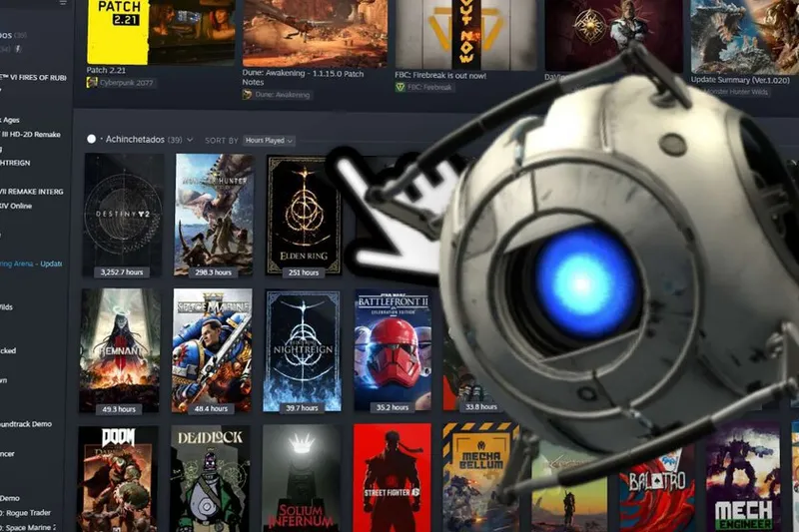
Task: Click the 298.3 hours label
Action: [213, 272]
